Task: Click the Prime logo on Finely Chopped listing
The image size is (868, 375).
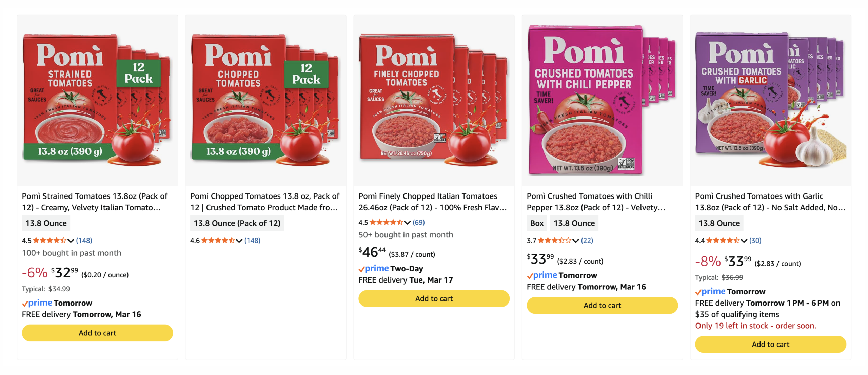Action: 373,268
